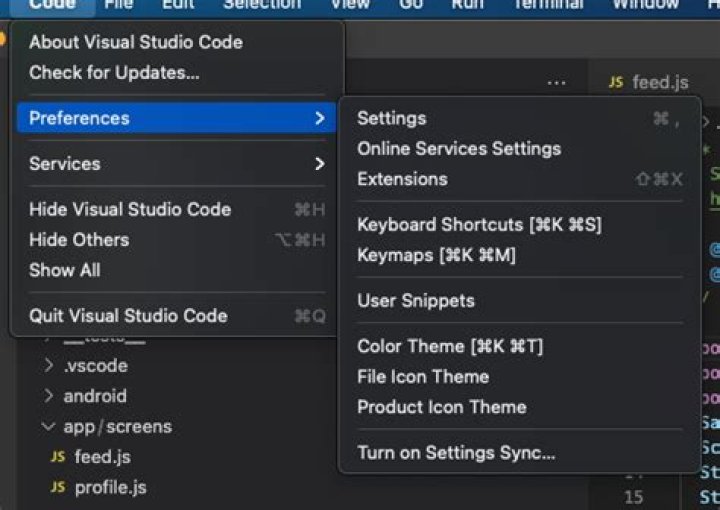Open the Preferences submenu
The image size is (720, 510).
coord(177,118)
